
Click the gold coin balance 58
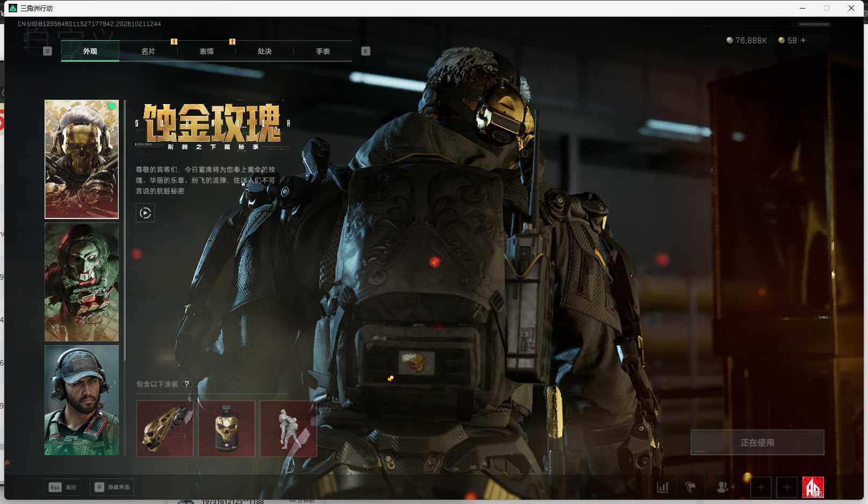tap(787, 40)
